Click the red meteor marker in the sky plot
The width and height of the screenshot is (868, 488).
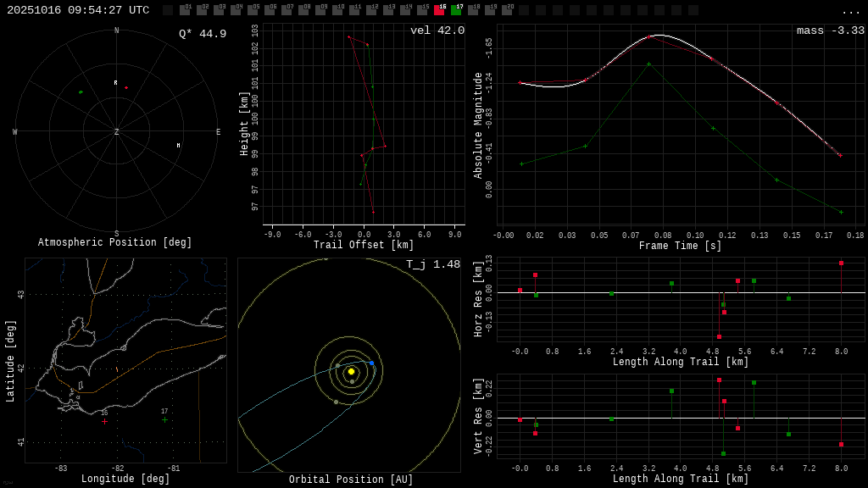pos(126,87)
